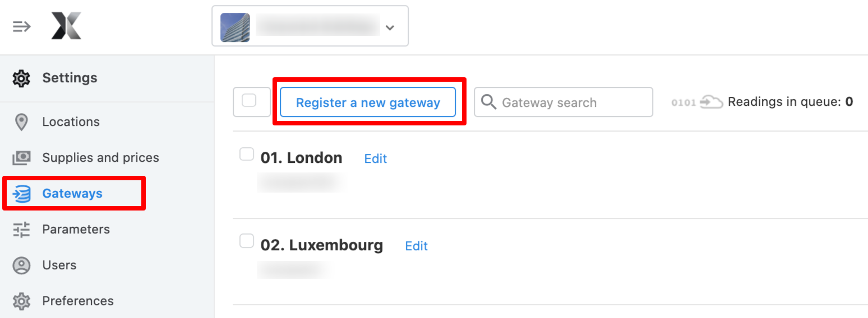Click the Settings gear icon in sidebar header
868x318 pixels.
click(x=21, y=78)
